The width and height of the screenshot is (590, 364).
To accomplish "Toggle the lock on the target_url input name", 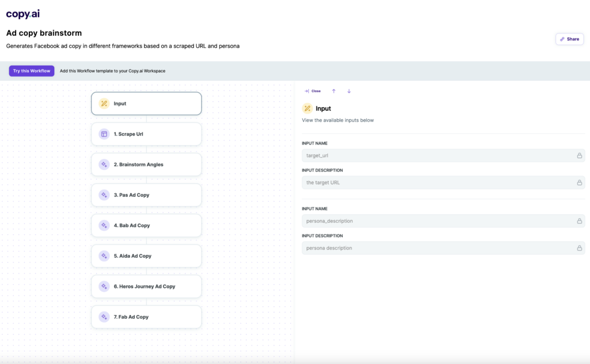I will tap(580, 155).
